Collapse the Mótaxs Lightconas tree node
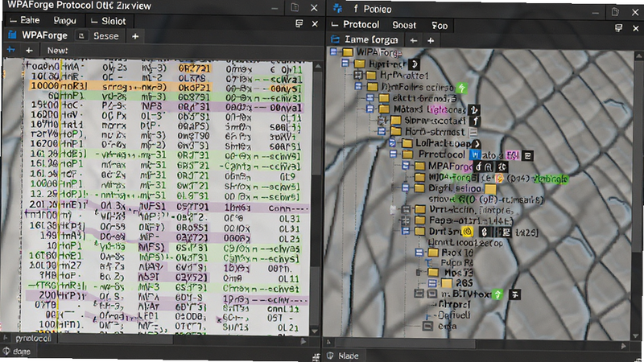Image resolution: width=644 pixels, height=362 pixels. coord(370,109)
